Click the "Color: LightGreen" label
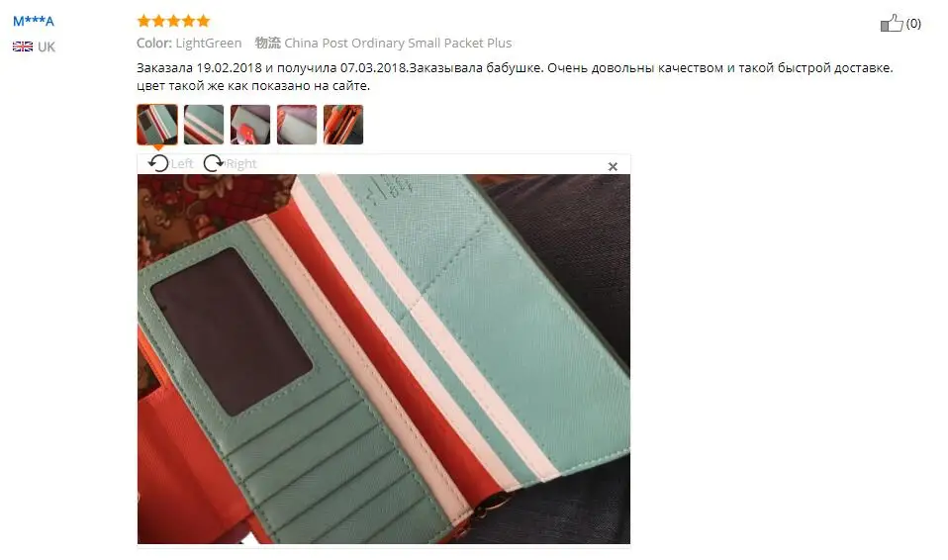 [x=189, y=43]
